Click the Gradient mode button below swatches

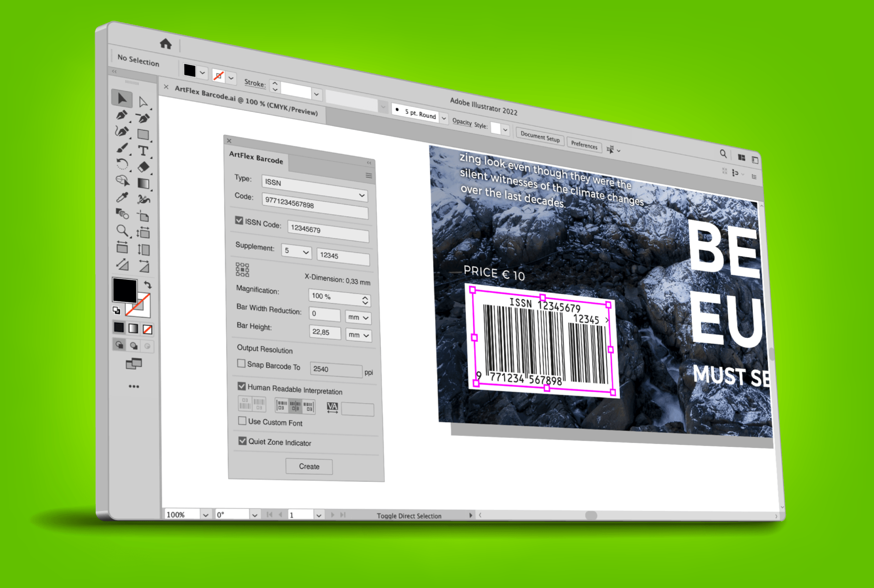pos(133,328)
